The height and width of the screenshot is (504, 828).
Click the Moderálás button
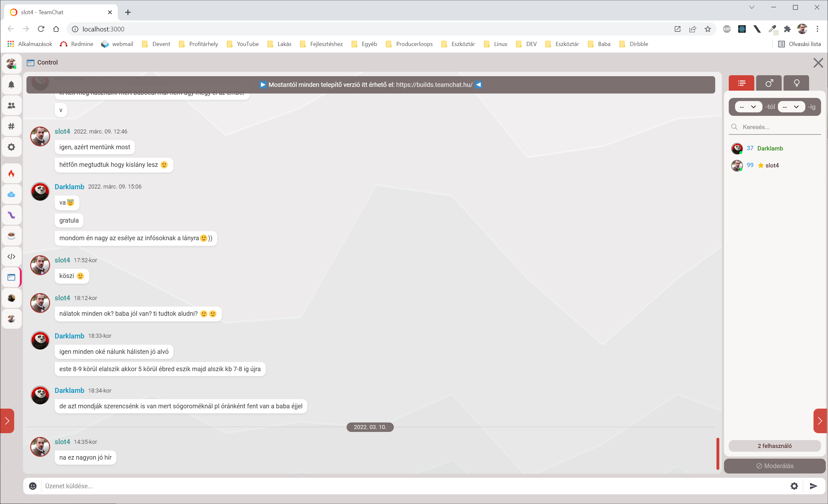coord(774,466)
